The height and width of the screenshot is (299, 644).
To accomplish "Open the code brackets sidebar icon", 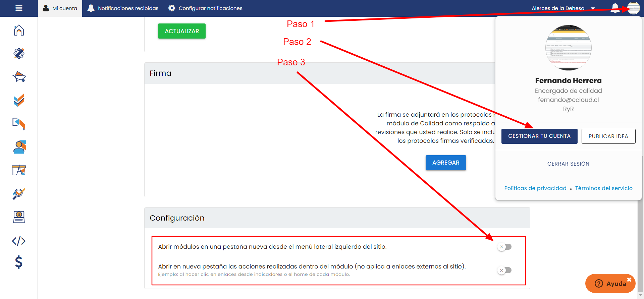I will click(19, 241).
